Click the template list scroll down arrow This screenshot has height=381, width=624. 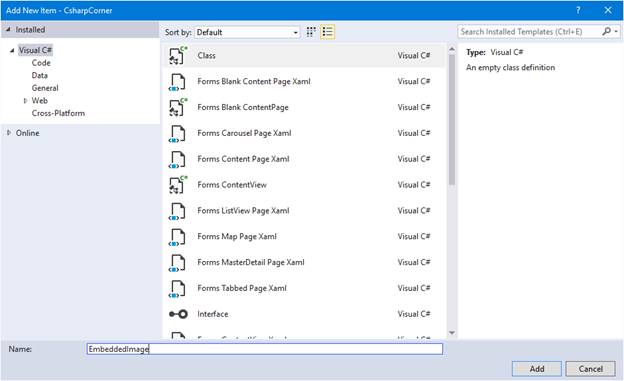pos(452,332)
